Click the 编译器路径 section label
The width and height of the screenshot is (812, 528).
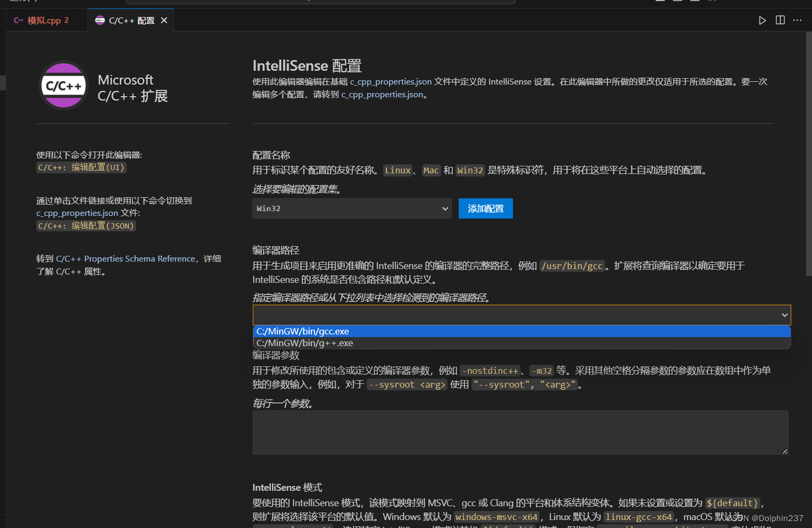pos(276,250)
